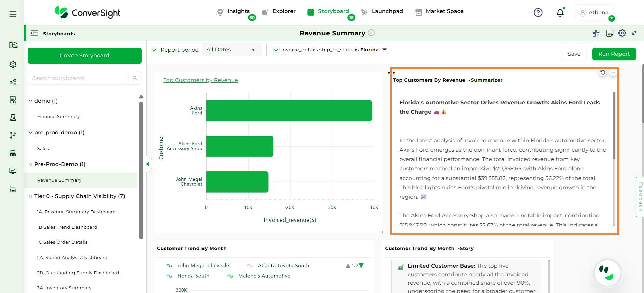The width and height of the screenshot is (644, 293).
Task: Open the All Dates dropdown
Action: point(231,50)
